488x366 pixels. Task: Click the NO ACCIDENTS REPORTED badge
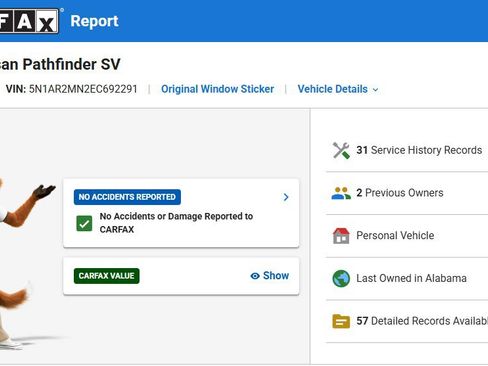pyautogui.click(x=127, y=197)
